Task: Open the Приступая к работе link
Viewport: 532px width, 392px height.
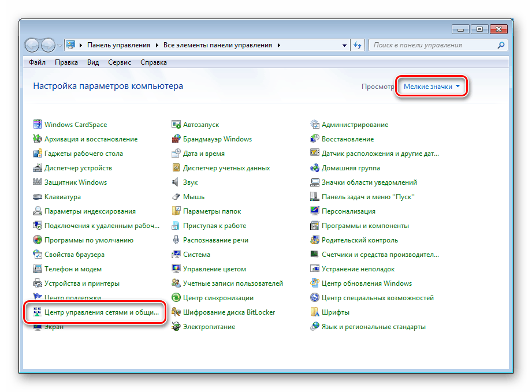Action: (215, 226)
